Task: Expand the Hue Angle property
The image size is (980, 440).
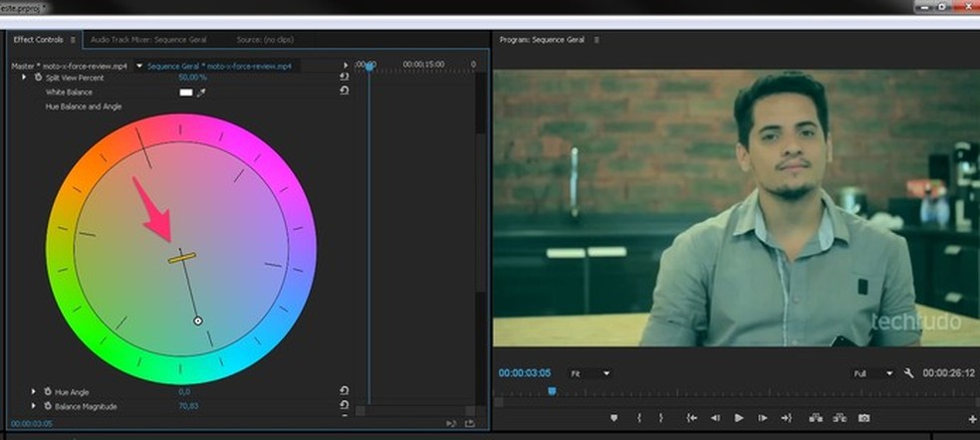Action: coord(33,392)
